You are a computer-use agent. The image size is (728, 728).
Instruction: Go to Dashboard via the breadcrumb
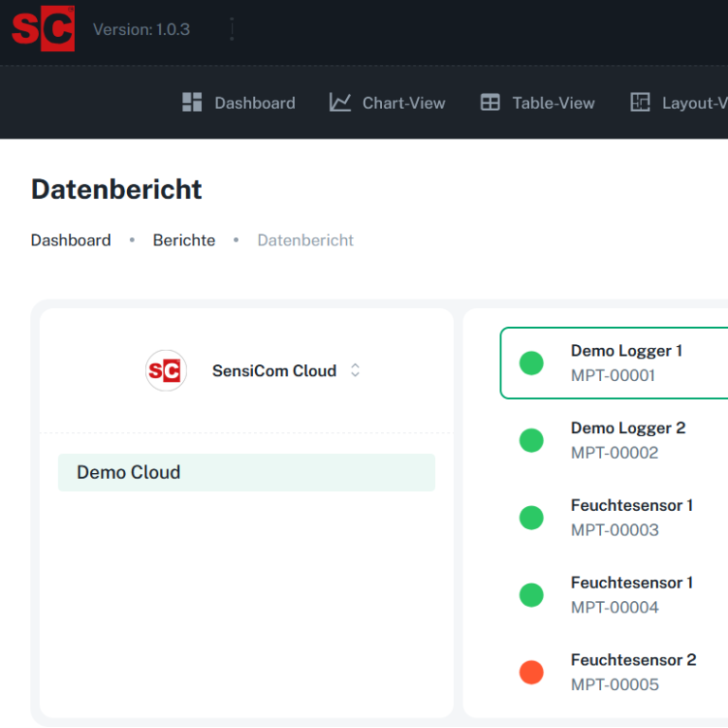tap(71, 240)
